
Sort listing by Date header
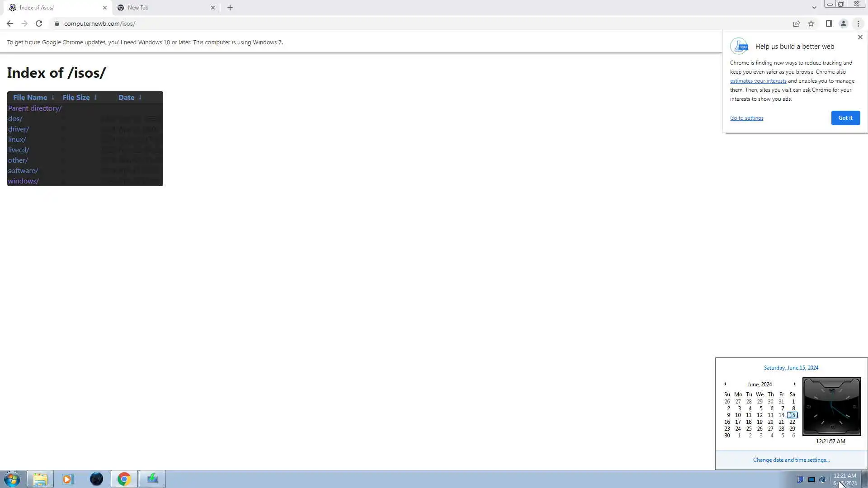click(x=126, y=97)
